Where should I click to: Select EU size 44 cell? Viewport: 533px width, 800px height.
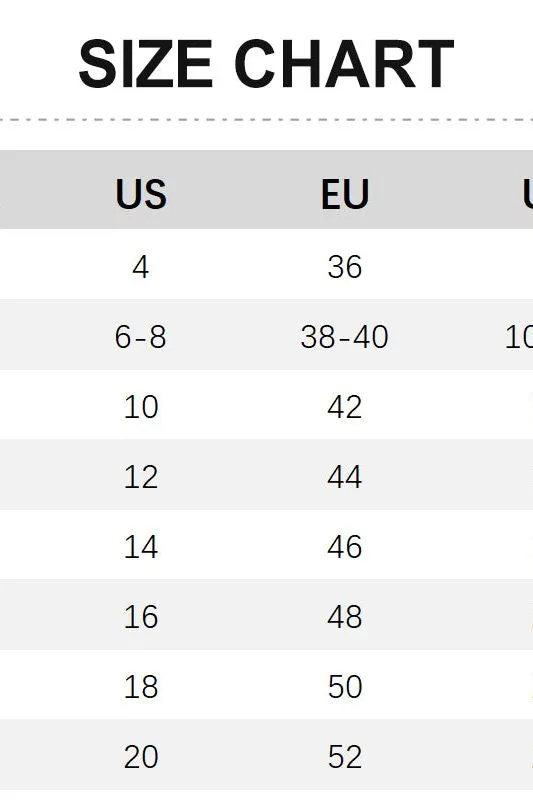click(x=345, y=477)
